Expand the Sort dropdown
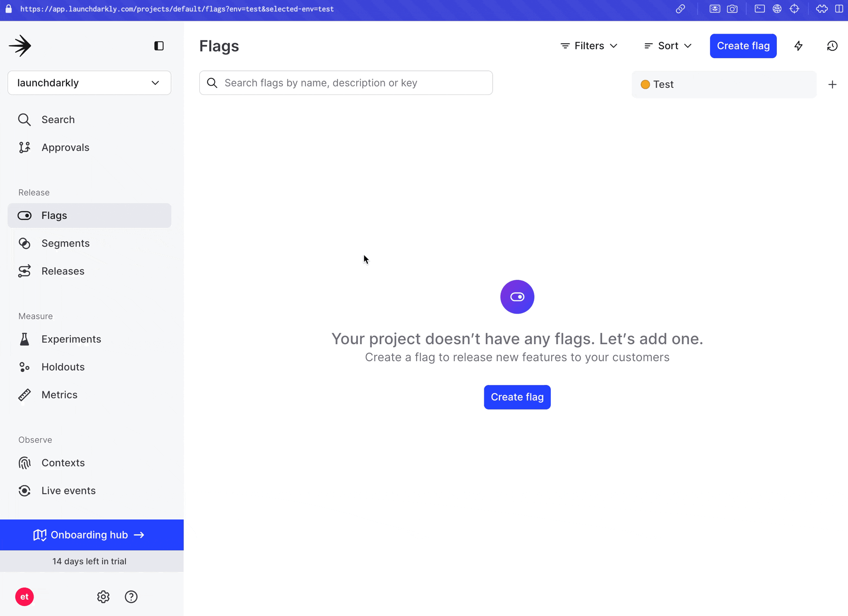 click(668, 46)
